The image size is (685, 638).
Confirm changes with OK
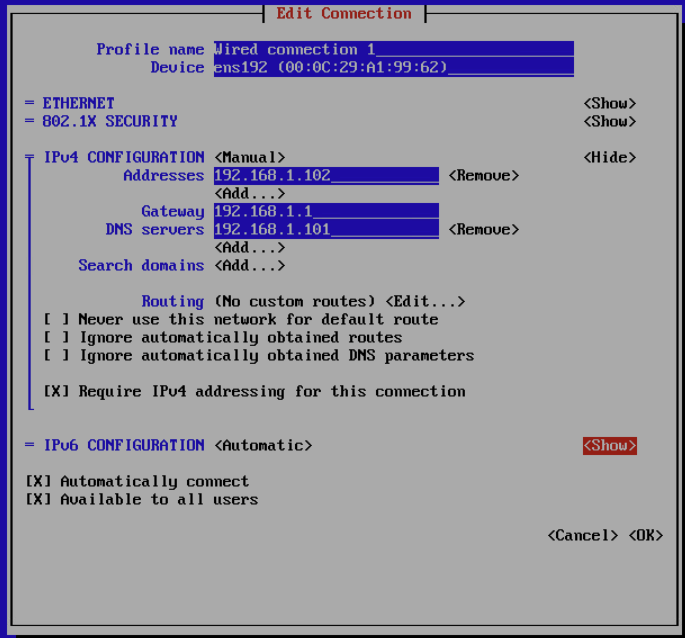pos(646,535)
